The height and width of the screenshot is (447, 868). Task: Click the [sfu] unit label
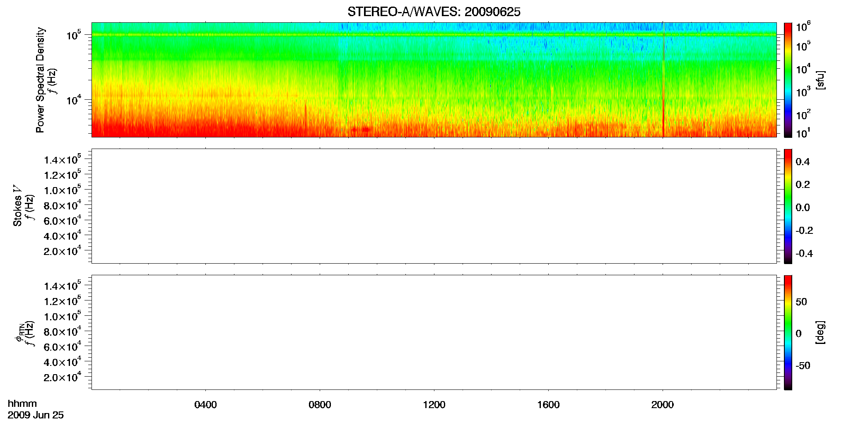coord(820,80)
